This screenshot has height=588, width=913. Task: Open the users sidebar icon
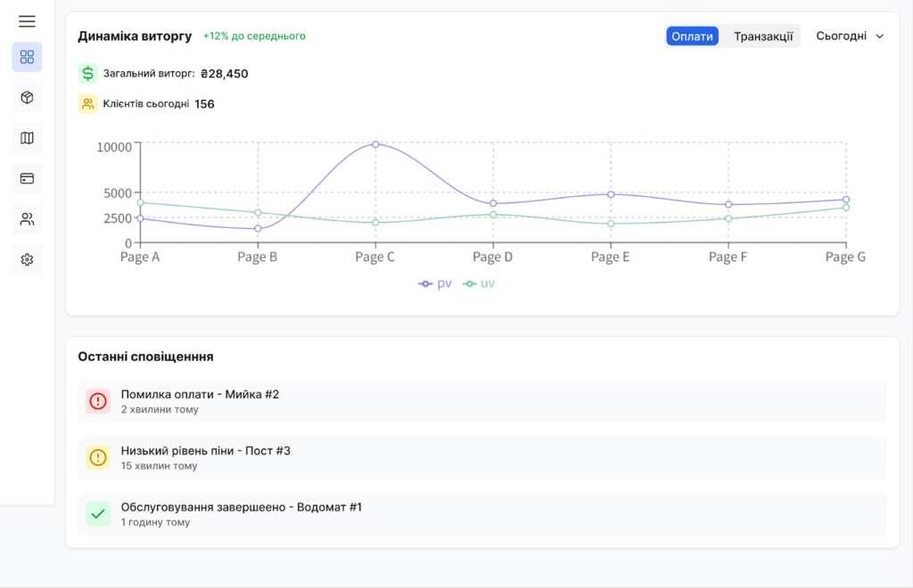click(x=27, y=219)
